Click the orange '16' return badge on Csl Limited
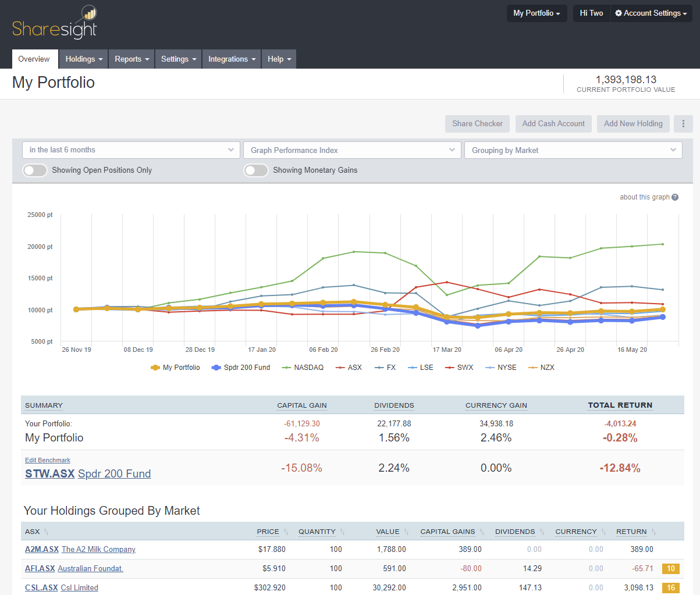 [670, 587]
